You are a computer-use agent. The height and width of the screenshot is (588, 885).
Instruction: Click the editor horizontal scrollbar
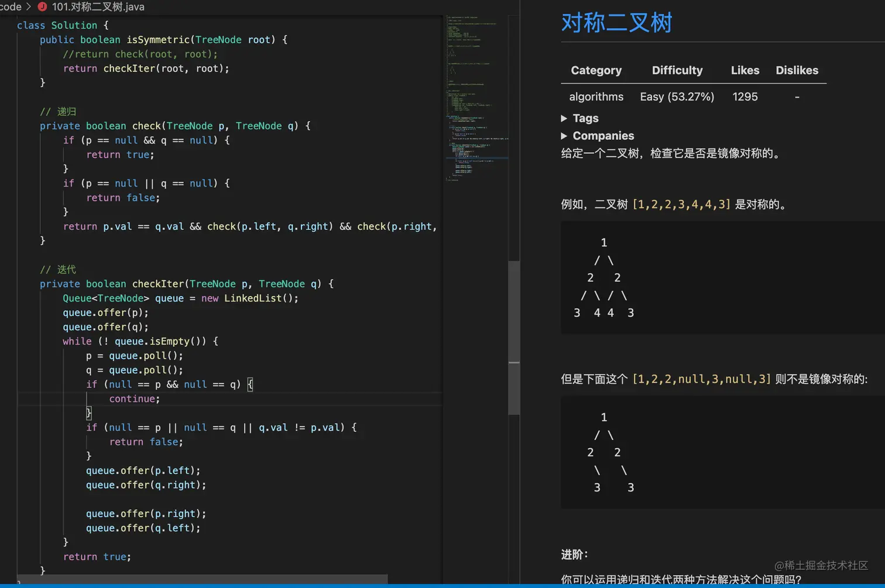(203, 579)
